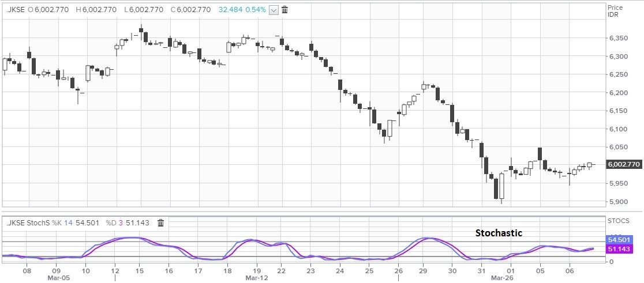
Task: Open the .JKSE series options dropdown
Action: 274,10
